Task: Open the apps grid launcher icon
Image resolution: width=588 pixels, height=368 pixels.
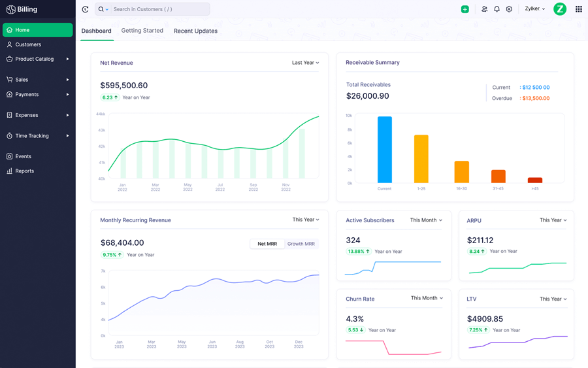Action: tap(578, 9)
